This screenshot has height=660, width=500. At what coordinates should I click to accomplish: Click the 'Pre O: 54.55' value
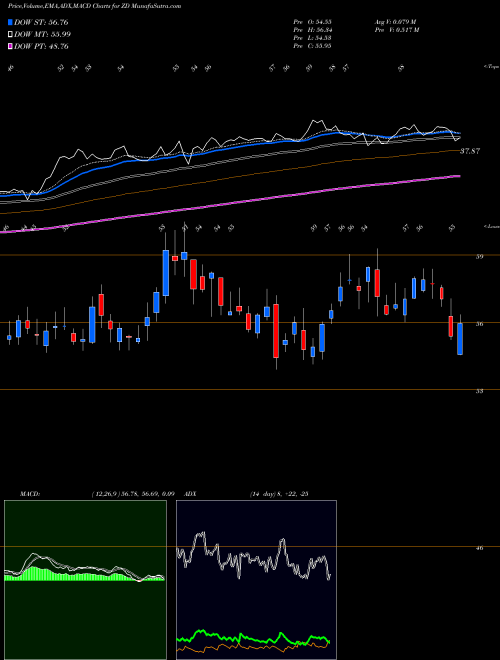[x=312, y=22]
